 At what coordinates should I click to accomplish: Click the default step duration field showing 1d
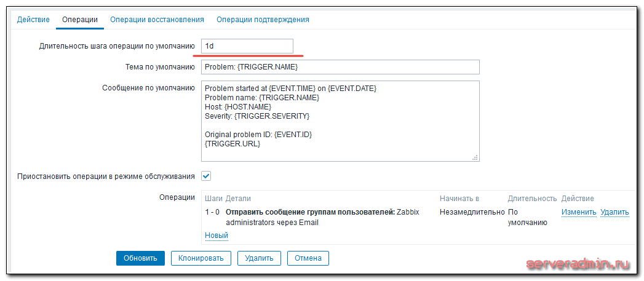point(245,46)
